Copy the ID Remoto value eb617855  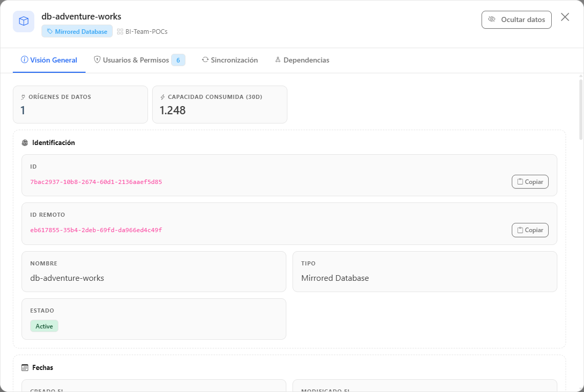(x=530, y=230)
